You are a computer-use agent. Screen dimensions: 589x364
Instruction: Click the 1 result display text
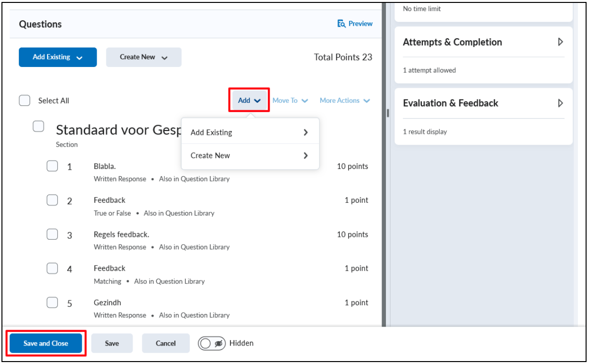tap(425, 132)
